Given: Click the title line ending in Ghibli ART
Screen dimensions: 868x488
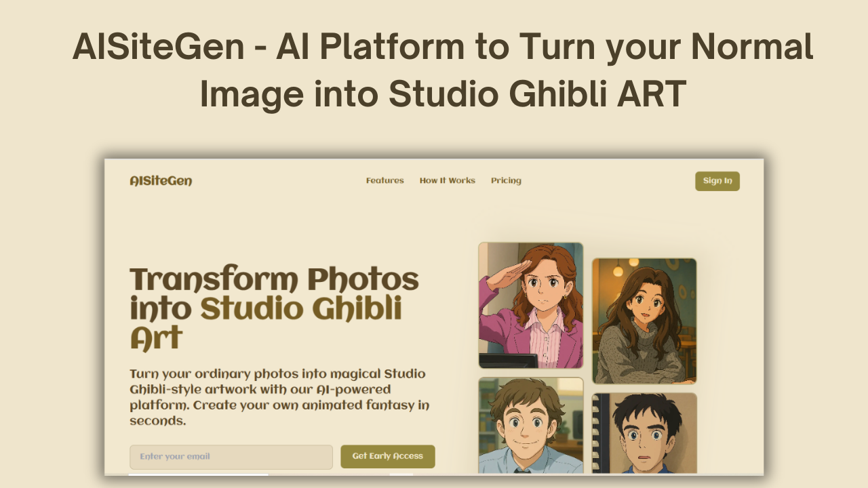Looking at the screenshot, I should [x=443, y=94].
